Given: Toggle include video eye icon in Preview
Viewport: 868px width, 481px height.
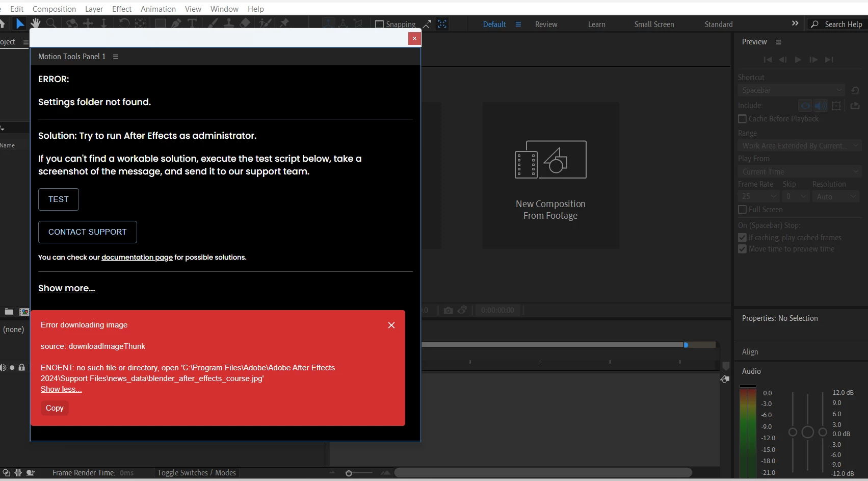Looking at the screenshot, I should coord(805,106).
